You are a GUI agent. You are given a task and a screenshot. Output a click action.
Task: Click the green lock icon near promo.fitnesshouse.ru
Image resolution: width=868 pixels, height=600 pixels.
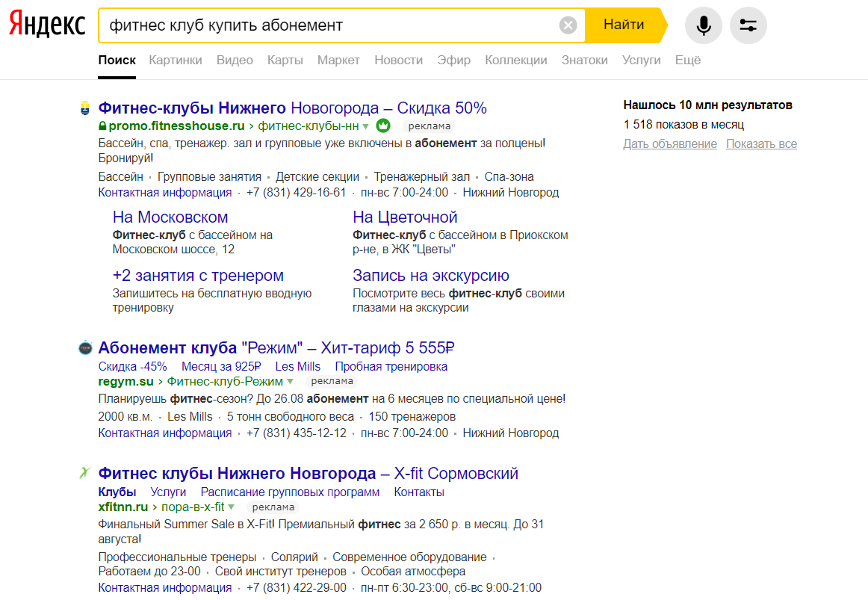pyautogui.click(x=102, y=126)
